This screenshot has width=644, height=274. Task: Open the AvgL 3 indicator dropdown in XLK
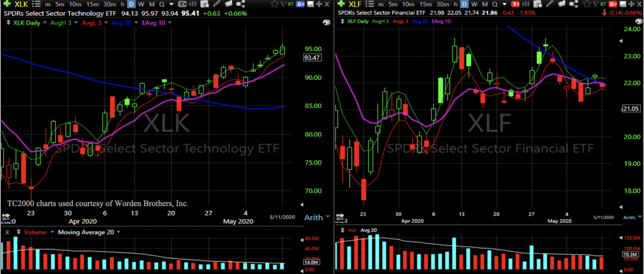106,23
